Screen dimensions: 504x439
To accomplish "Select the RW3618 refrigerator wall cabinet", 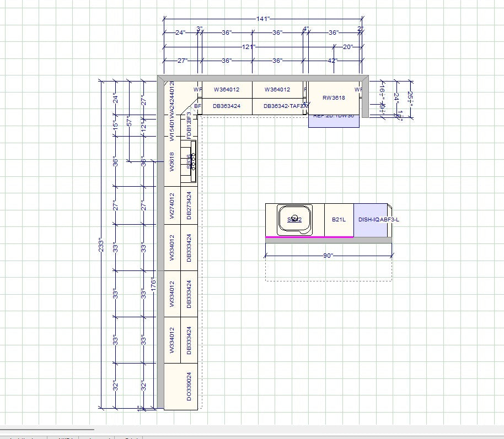I will (x=334, y=97).
